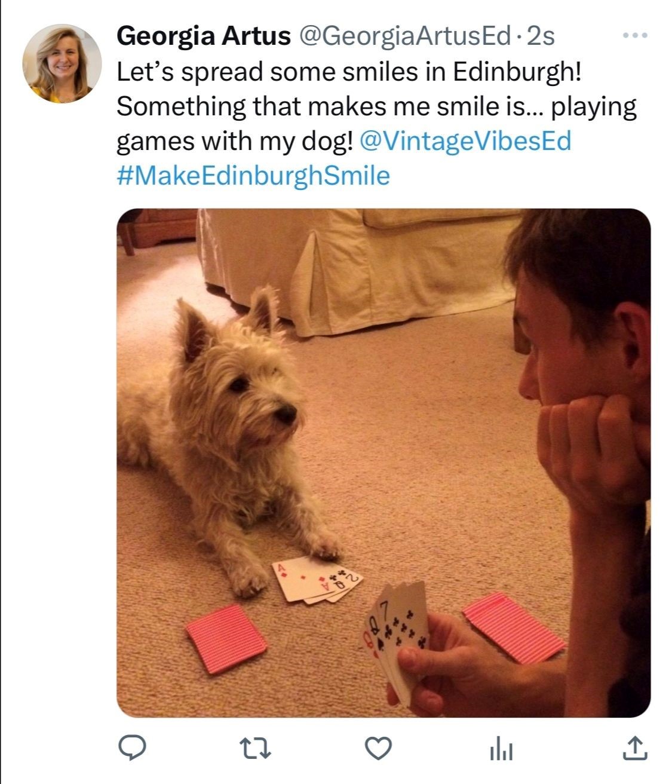Click the Georgia Artus display name
Image resolution: width=672 pixels, height=784 pixels.
tap(203, 36)
